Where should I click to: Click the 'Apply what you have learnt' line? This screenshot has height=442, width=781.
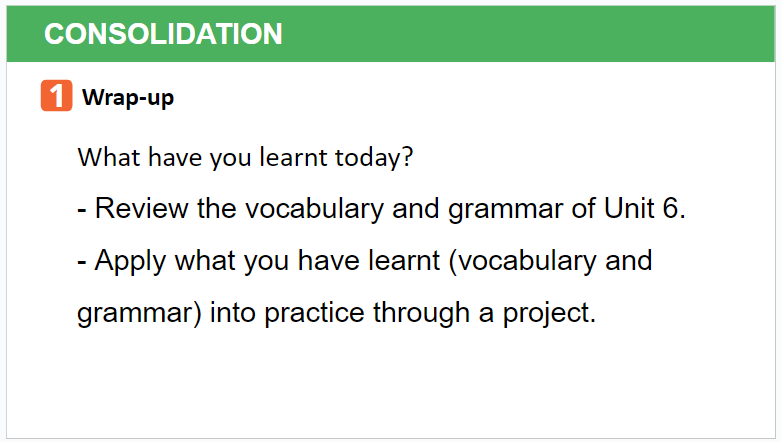pyautogui.click(x=365, y=261)
